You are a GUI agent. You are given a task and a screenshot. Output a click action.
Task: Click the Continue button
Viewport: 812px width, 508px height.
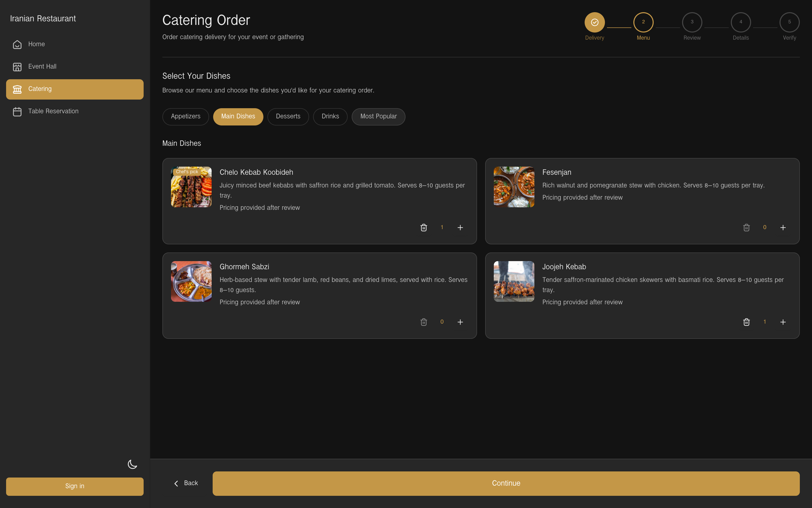click(x=506, y=483)
